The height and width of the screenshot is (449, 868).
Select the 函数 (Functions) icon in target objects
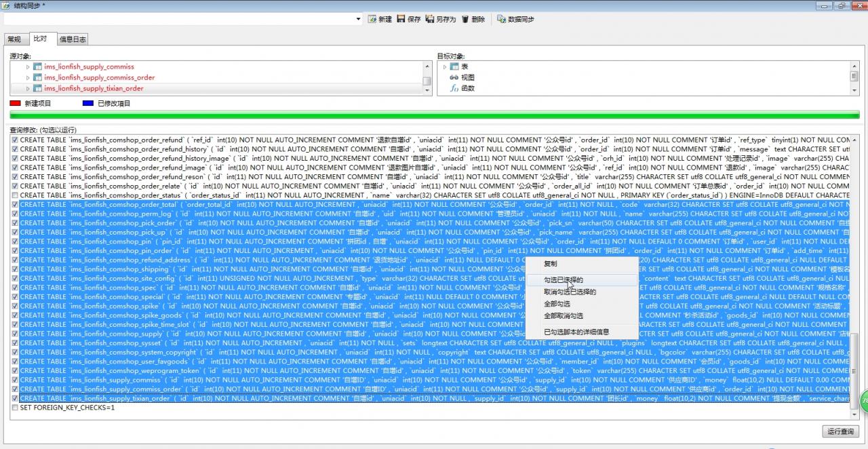click(454, 88)
